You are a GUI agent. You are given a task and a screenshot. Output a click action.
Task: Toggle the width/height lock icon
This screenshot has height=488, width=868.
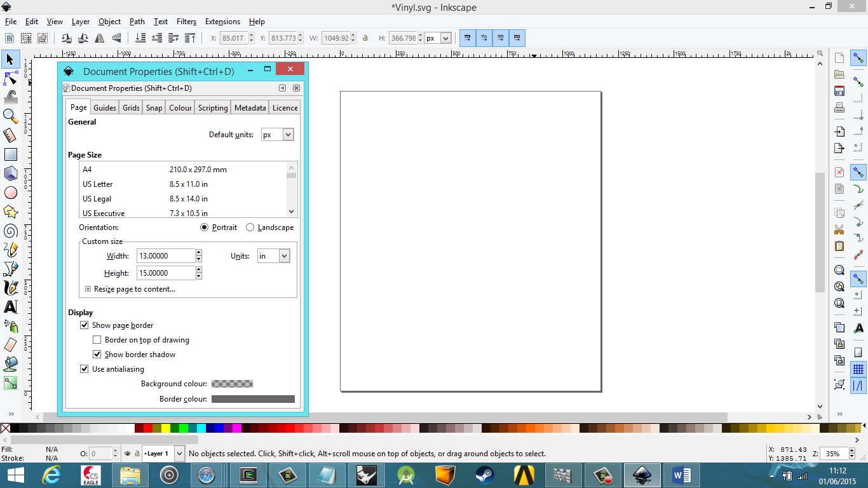coord(365,38)
